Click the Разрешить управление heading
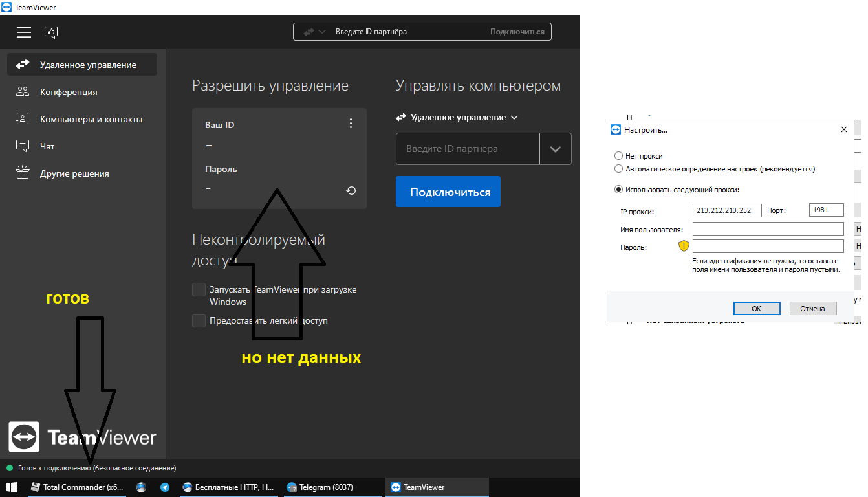Viewport: 868px width, 497px height. pyautogui.click(x=270, y=86)
